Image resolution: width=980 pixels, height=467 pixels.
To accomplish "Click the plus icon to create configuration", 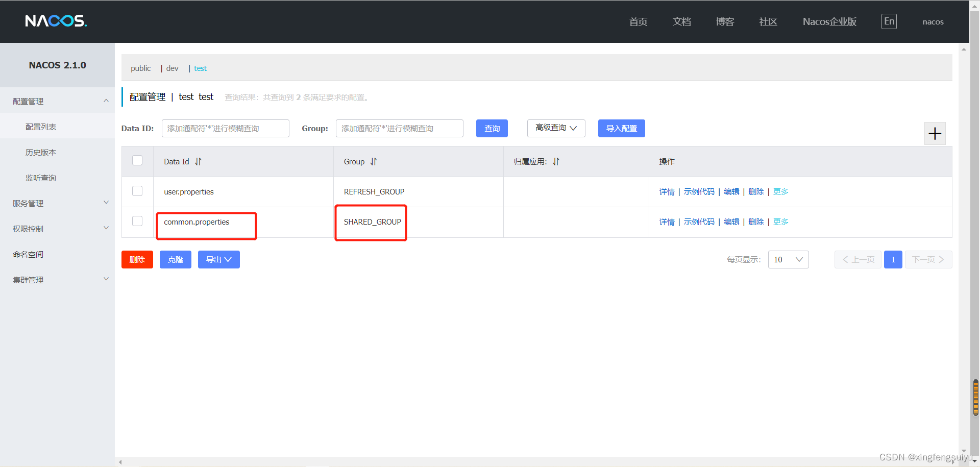I will pyautogui.click(x=935, y=134).
